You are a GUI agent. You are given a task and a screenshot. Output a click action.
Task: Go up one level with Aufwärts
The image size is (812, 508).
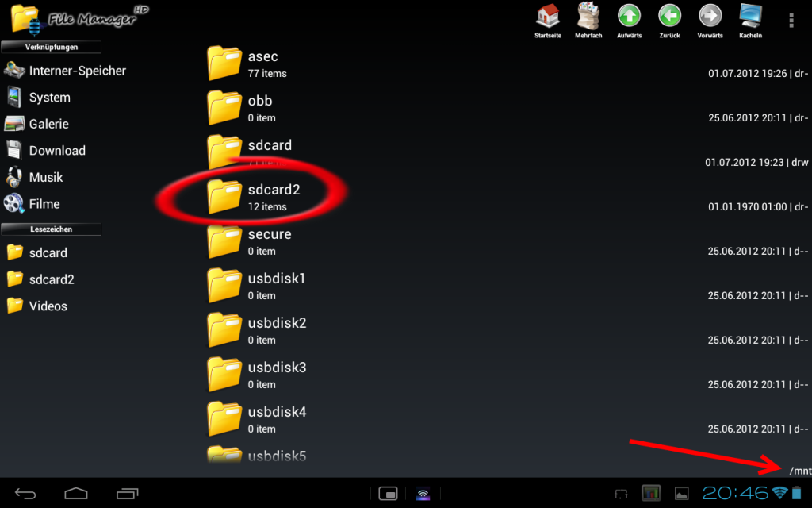click(x=629, y=20)
